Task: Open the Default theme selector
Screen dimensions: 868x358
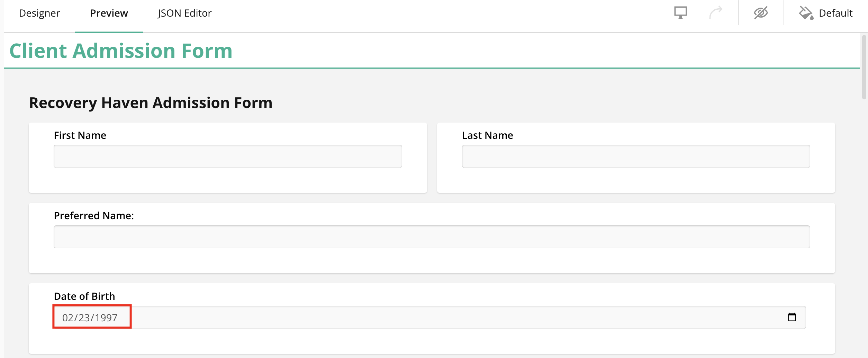Action: pos(835,13)
